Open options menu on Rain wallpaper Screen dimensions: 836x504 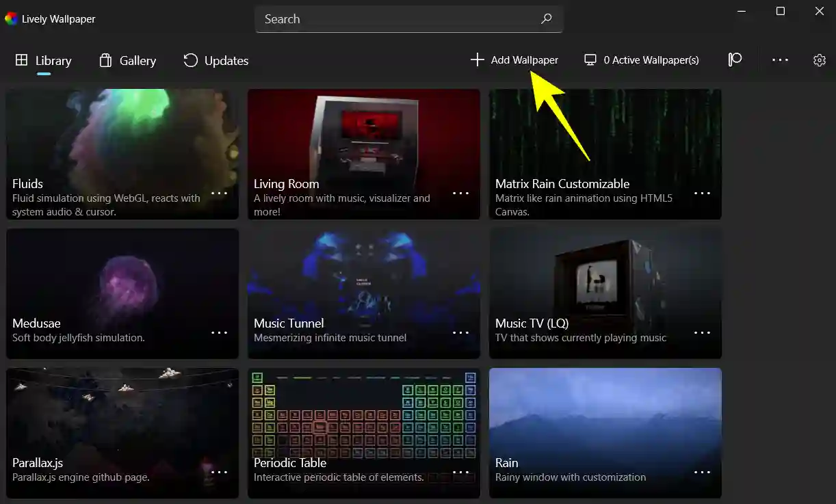click(x=702, y=472)
